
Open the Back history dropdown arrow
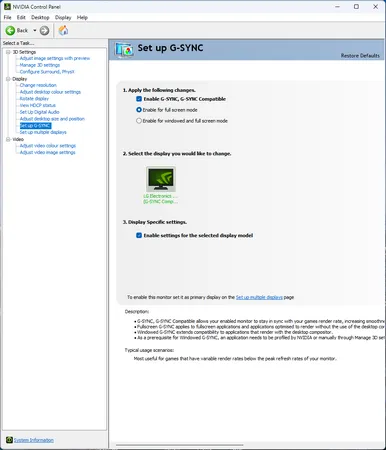point(34,31)
